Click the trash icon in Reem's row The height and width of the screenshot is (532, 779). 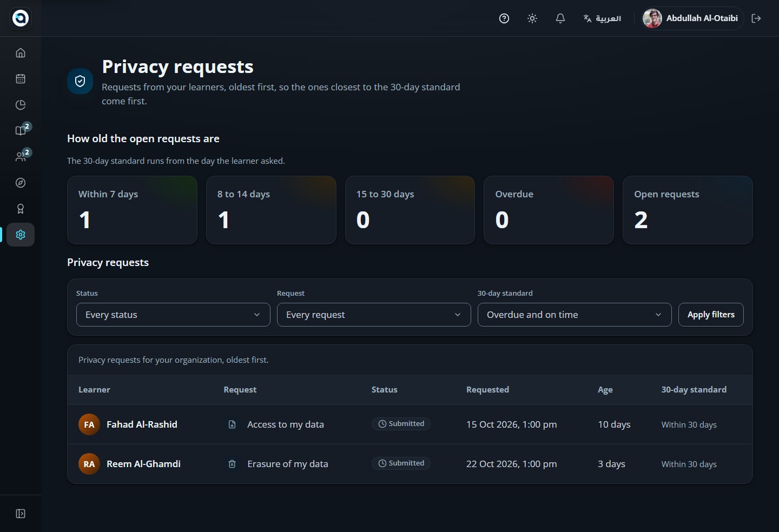(x=232, y=464)
